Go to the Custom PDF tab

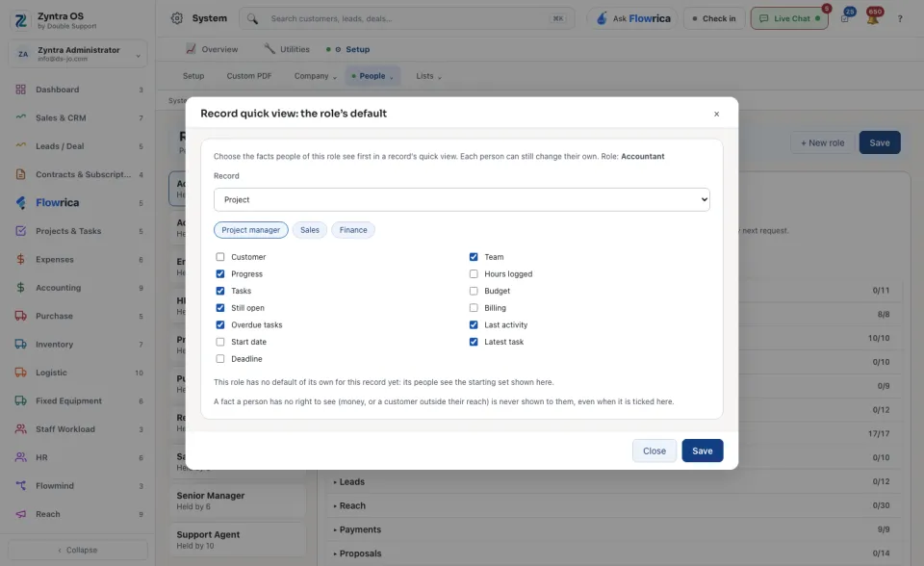click(249, 76)
